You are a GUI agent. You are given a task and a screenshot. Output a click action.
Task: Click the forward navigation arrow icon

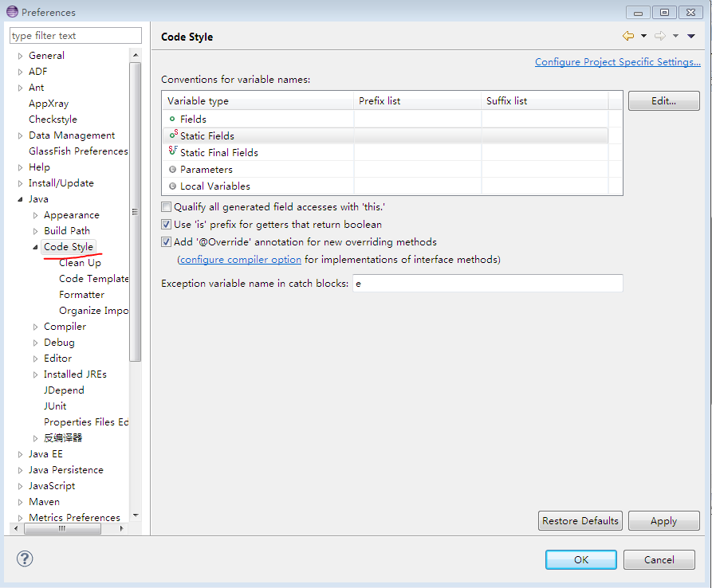click(x=660, y=36)
